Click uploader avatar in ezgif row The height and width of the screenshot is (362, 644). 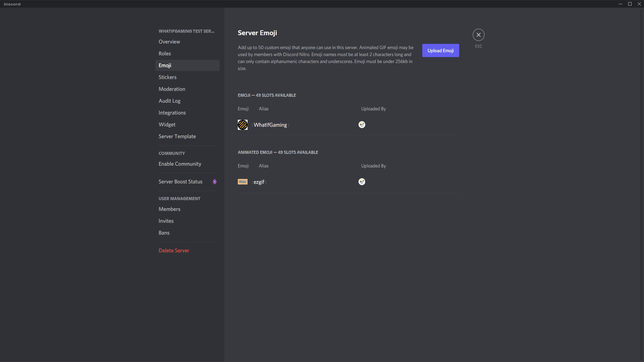[x=362, y=182]
